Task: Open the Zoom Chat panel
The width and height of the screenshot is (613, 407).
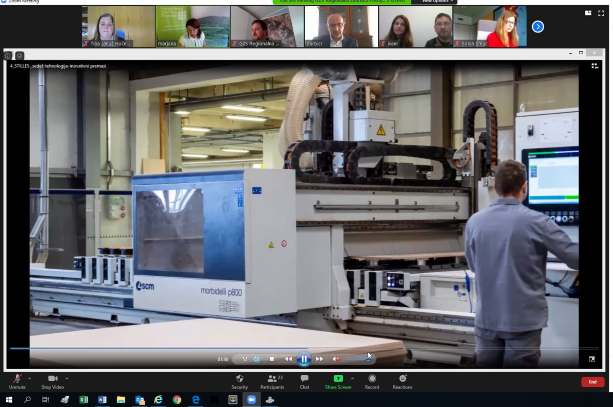Action: tap(305, 382)
